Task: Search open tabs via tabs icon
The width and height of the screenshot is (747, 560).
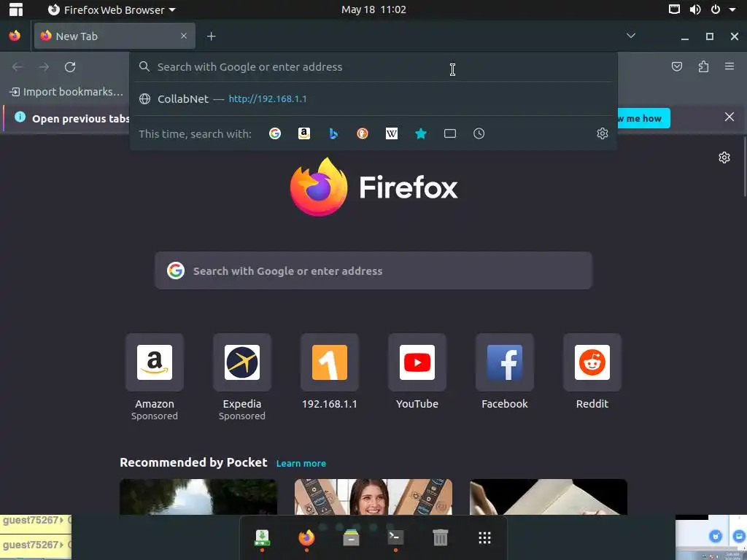Action: click(449, 134)
